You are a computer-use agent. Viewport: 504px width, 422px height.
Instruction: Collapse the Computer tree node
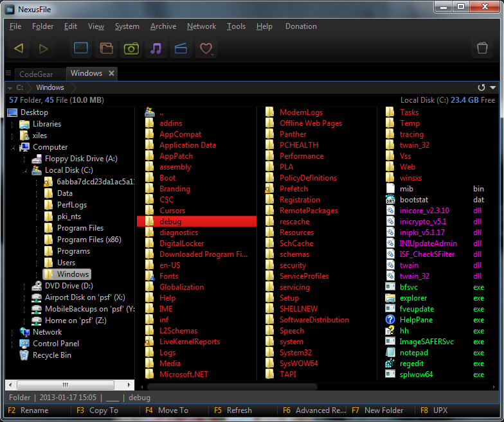[13, 148]
